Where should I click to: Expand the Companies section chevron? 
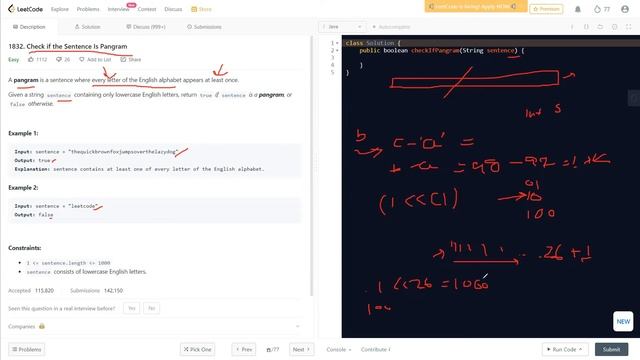click(x=298, y=326)
